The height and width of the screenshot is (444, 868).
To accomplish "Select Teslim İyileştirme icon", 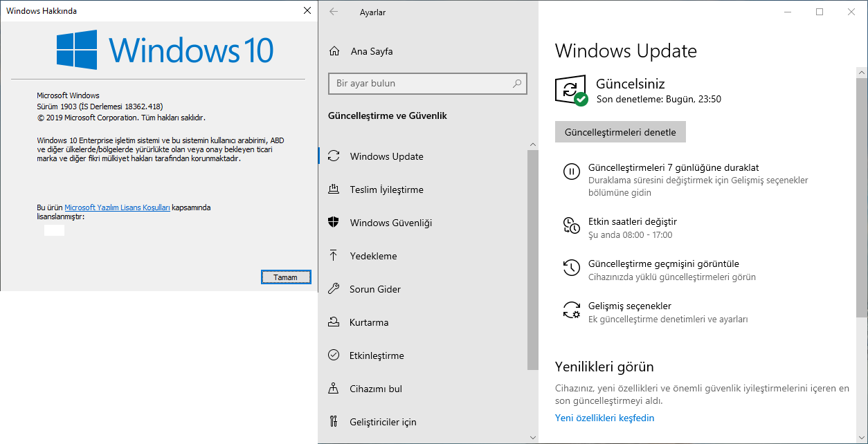I will pos(334,189).
